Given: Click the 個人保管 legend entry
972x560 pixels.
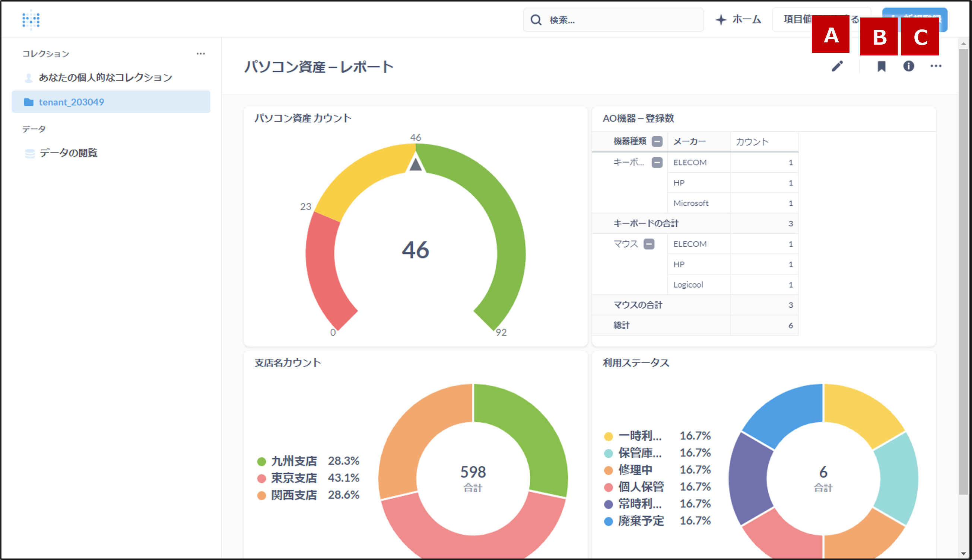Looking at the screenshot, I should pyautogui.click(x=657, y=487).
